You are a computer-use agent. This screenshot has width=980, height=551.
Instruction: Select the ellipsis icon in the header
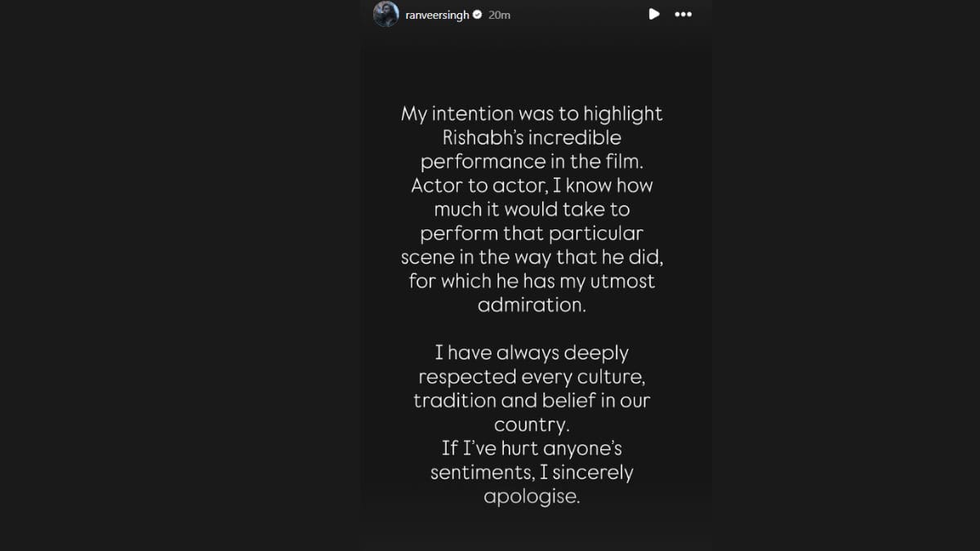pyautogui.click(x=683, y=14)
